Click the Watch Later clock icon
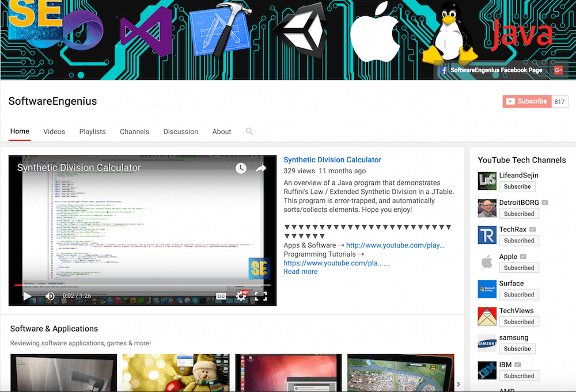The width and height of the screenshot is (576, 392). 241,169
